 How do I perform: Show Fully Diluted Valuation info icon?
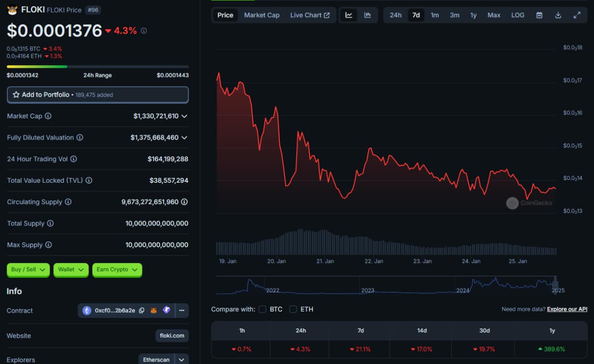pos(80,138)
